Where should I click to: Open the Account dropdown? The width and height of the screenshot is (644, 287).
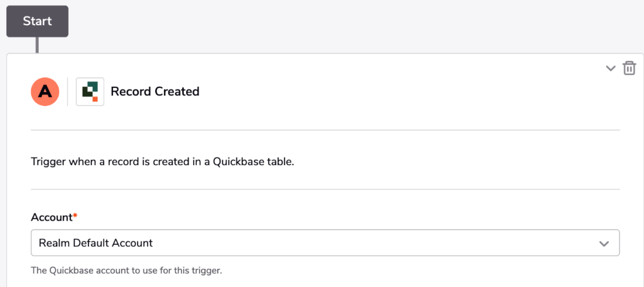point(325,243)
